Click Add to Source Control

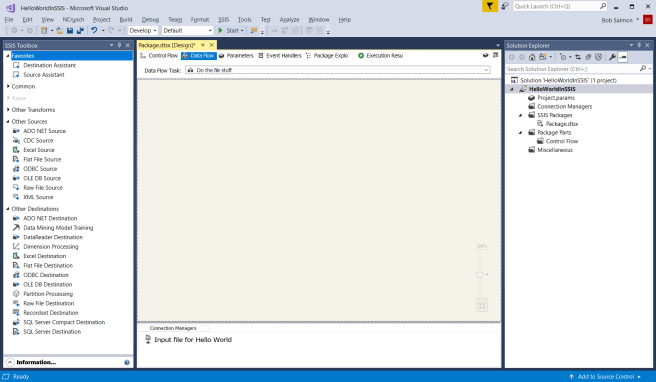pos(605,377)
